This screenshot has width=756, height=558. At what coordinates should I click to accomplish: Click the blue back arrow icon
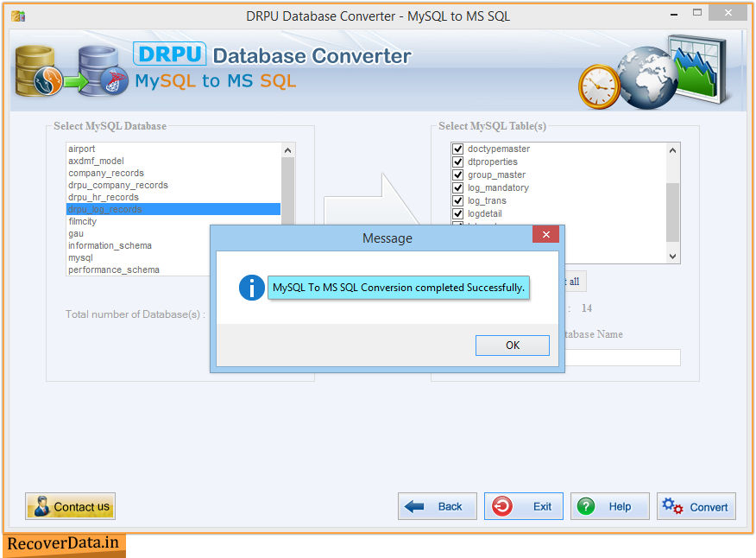414,506
